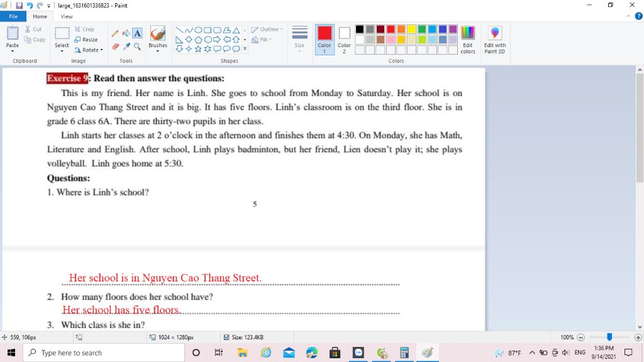Viewport: 644px width, 362px height.
Task: Pick the yellow color swatch
Action: pos(411,29)
